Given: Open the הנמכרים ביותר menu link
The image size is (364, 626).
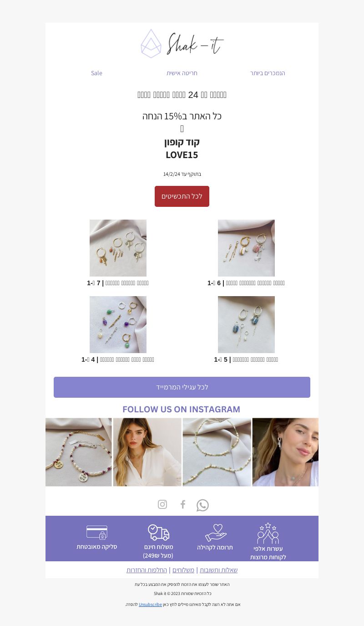Looking at the screenshot, I should 268,73.
